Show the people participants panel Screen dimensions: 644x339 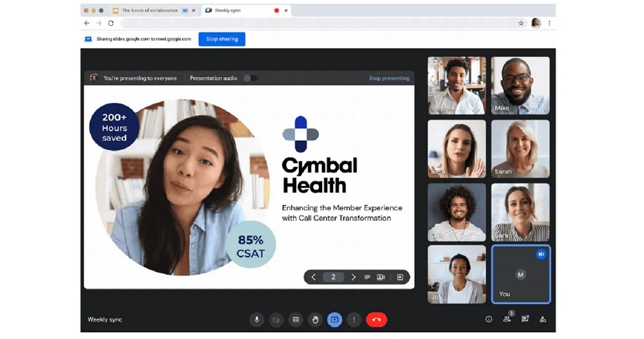coord(507,318)
